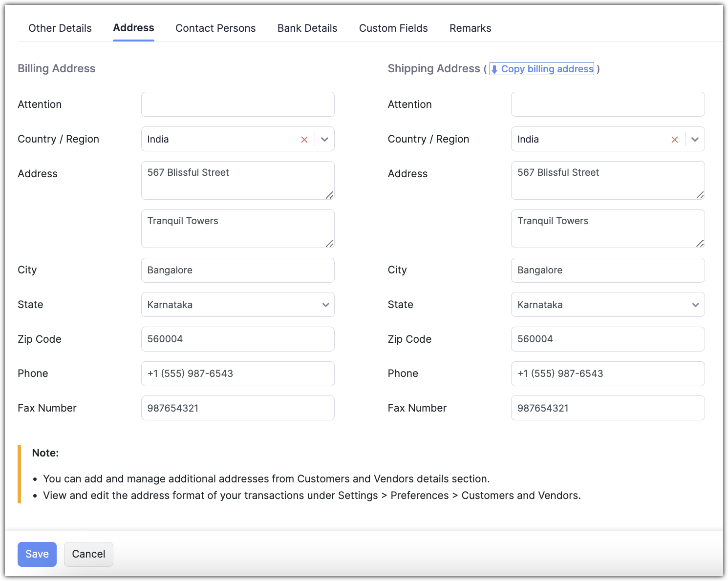Click the billing Attention input field

tap(237, 104)
